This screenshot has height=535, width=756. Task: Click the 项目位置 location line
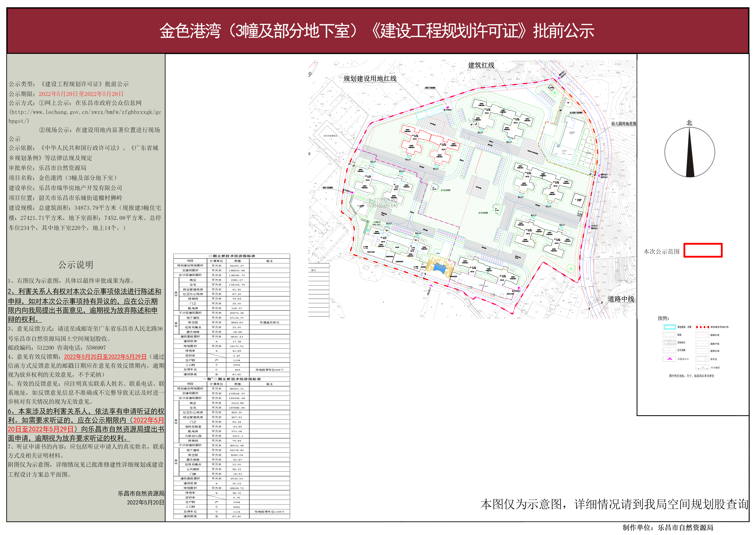(x=65, y=198)
